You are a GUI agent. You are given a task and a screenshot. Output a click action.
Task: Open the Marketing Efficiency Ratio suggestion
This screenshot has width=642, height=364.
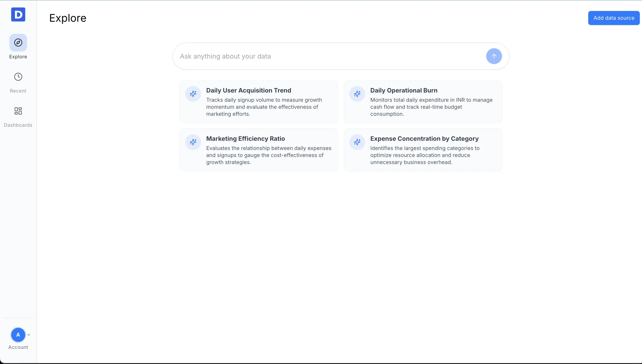point(259,150)
